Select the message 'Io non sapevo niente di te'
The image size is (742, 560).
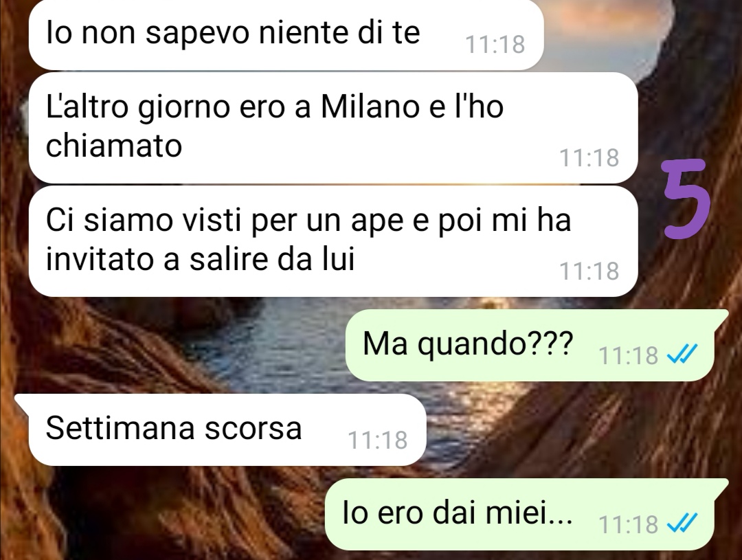[286, 34]
